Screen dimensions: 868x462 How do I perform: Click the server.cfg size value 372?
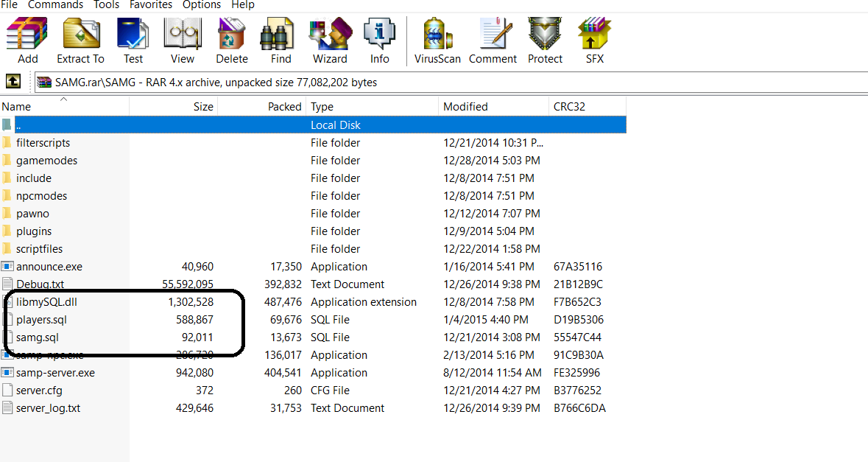(204, 391)
